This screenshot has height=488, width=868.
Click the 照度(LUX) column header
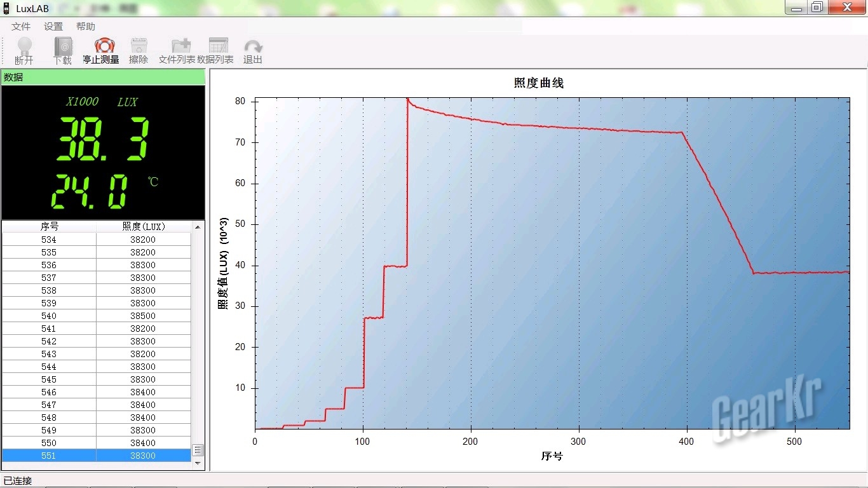(x=143, y=226)
